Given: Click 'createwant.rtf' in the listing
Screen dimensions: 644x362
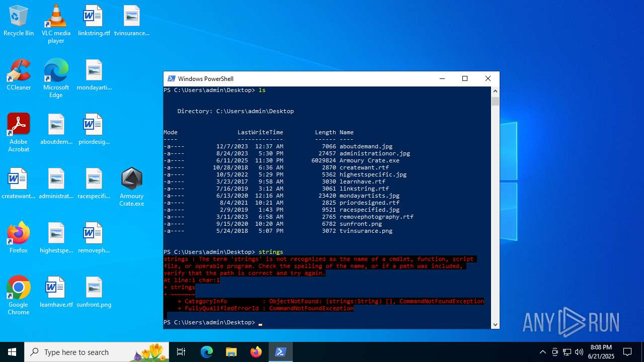Looking at the screenshot, I should 364,167.
